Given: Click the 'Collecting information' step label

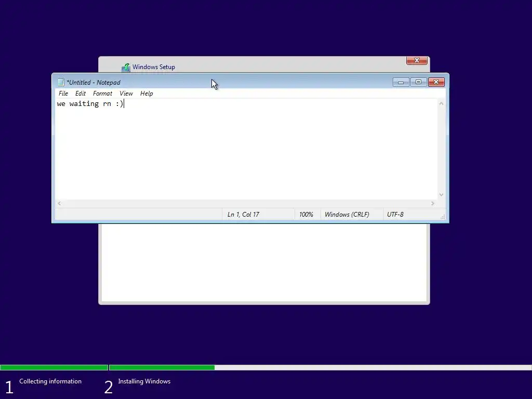Looking at the screenshot, I should pyautogui.click(x=50, y=381).
